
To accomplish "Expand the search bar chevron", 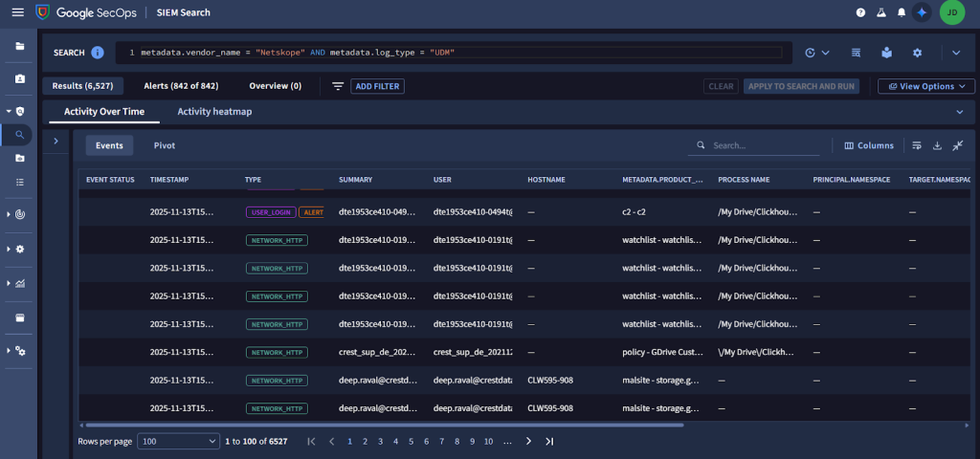I will point(956,54).
